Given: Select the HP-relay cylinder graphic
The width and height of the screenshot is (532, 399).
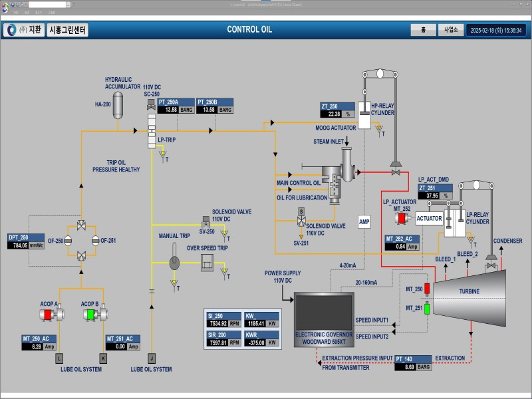Looking at the screenshot, I should pos(364,115).
